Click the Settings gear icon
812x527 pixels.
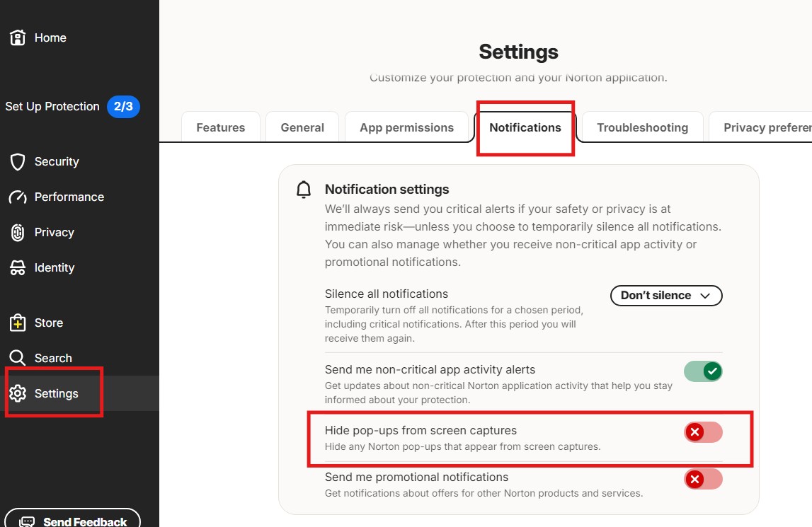18,393
